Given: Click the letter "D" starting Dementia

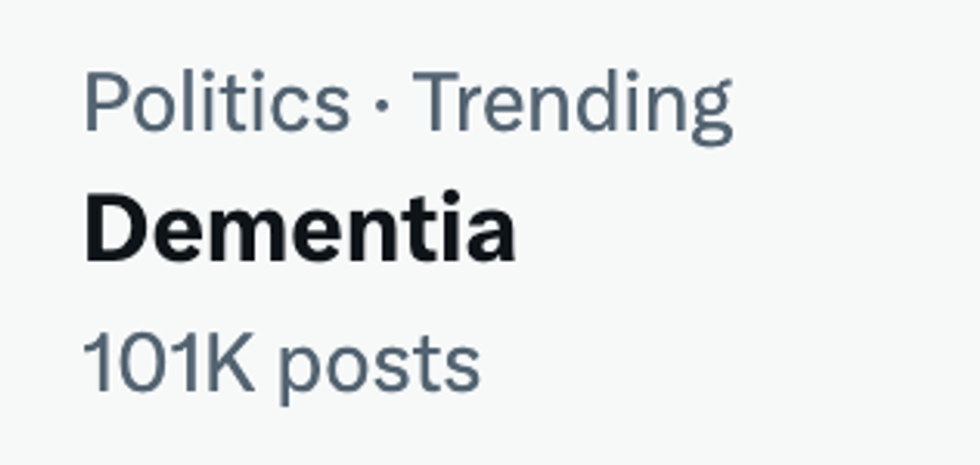Looking at the screenshot, I should click(112, 230).
